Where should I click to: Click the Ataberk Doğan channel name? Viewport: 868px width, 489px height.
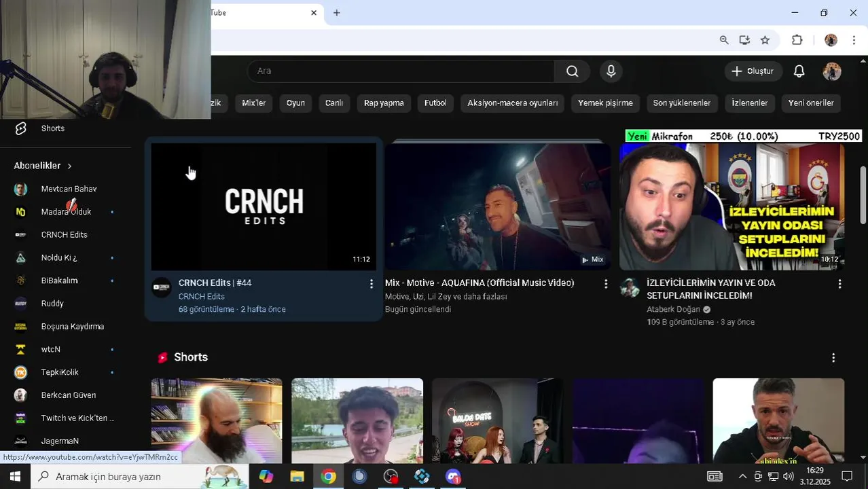pyautogui.click(x=673, y=310)
